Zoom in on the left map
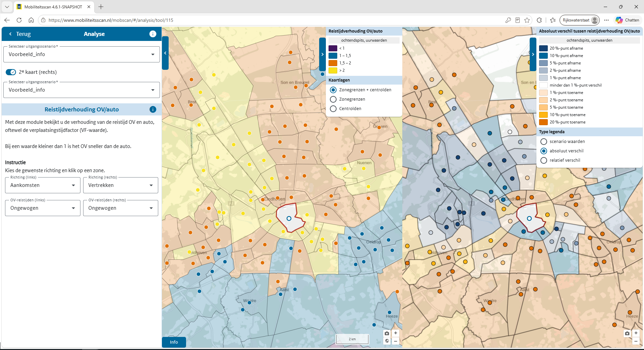644x350 pixels. tap(396, 333)
